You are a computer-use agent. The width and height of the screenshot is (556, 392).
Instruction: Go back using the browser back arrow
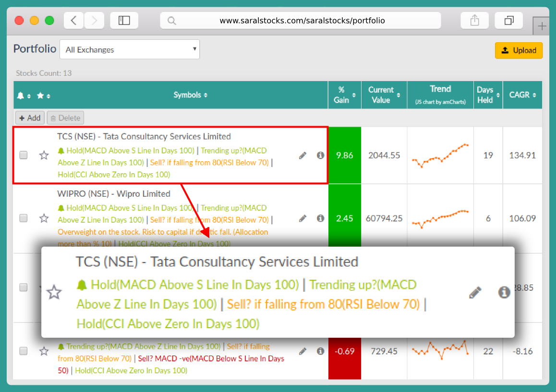[x=74, y=21]
